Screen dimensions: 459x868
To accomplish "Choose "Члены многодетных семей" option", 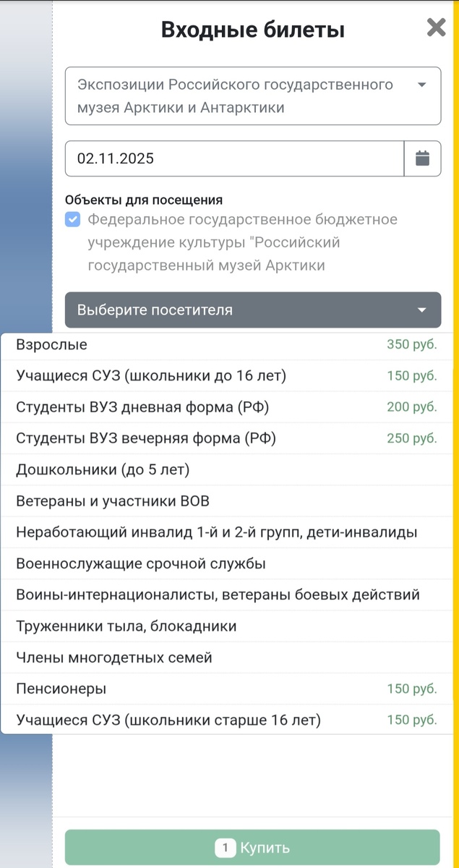I will (x=217, y=658).
